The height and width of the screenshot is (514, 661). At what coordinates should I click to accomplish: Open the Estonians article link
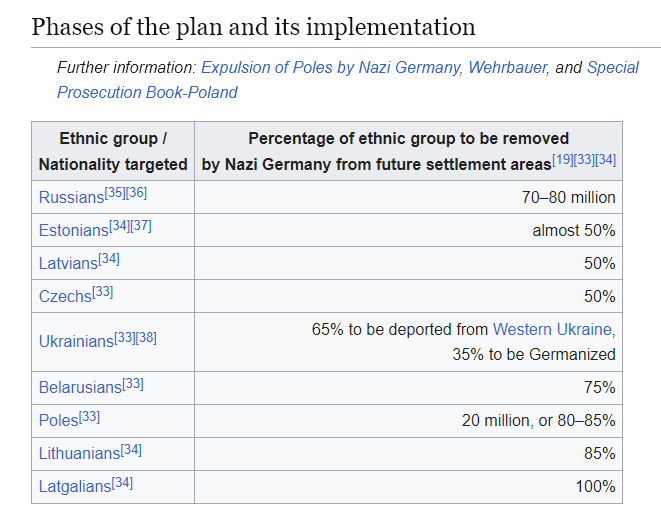(x=73, y=231)
